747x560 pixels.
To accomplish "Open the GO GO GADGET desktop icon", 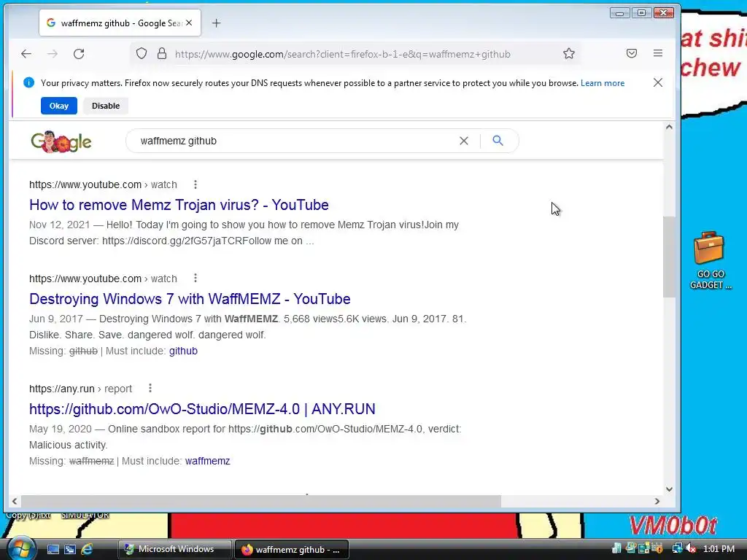I will tap(710, 260).
